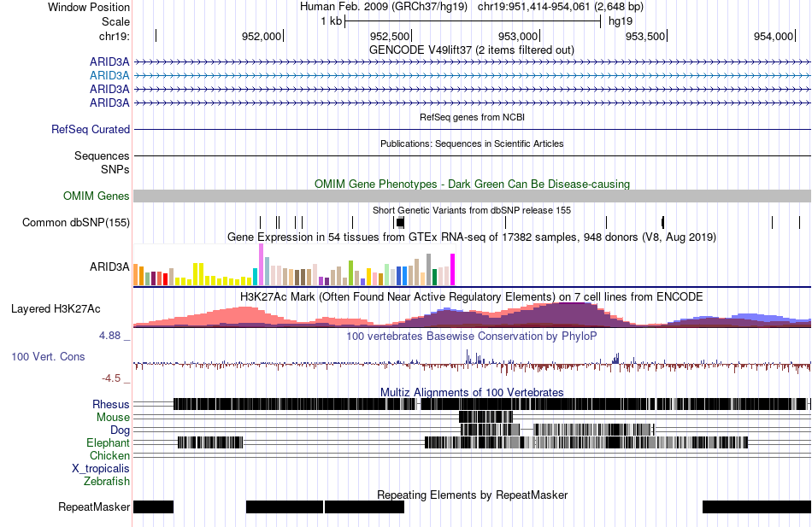The width and height of the screenshot is (812, 527).
Task: Click the Dog alignment label
Action: pos(121,430)
